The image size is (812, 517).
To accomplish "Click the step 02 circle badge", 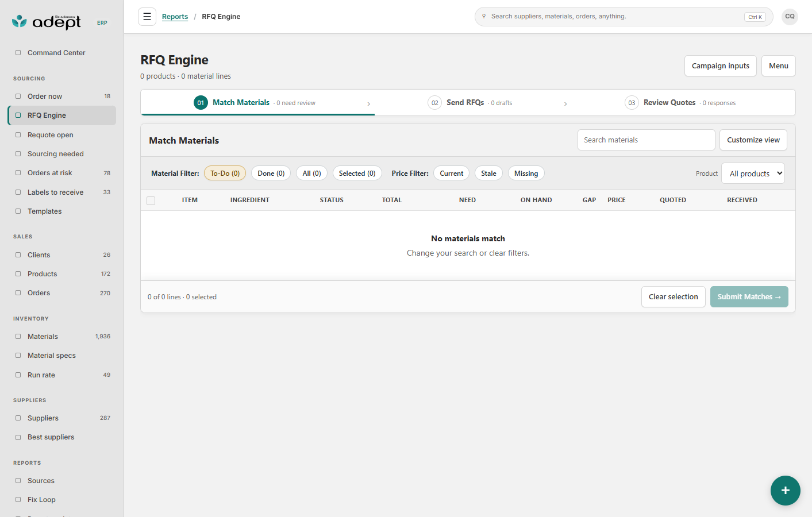I will coord(435,103).
